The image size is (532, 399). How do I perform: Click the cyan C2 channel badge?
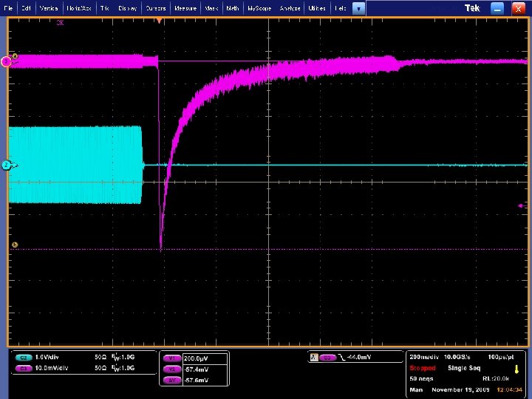[x=24, y=358]
